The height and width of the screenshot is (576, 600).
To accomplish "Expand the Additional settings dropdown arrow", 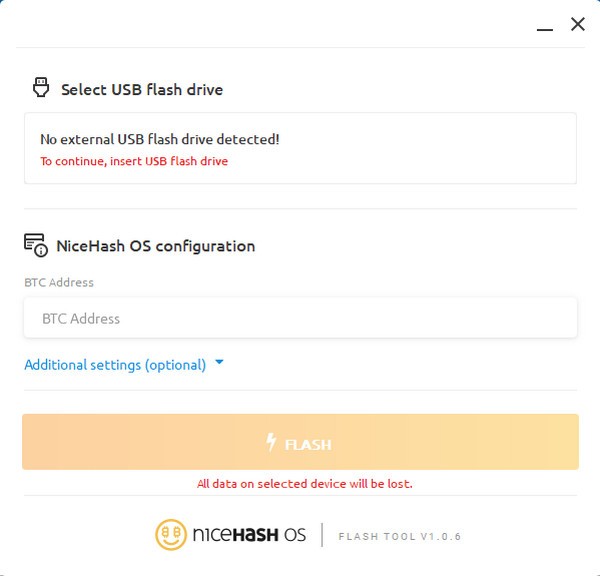I will 219,362.
